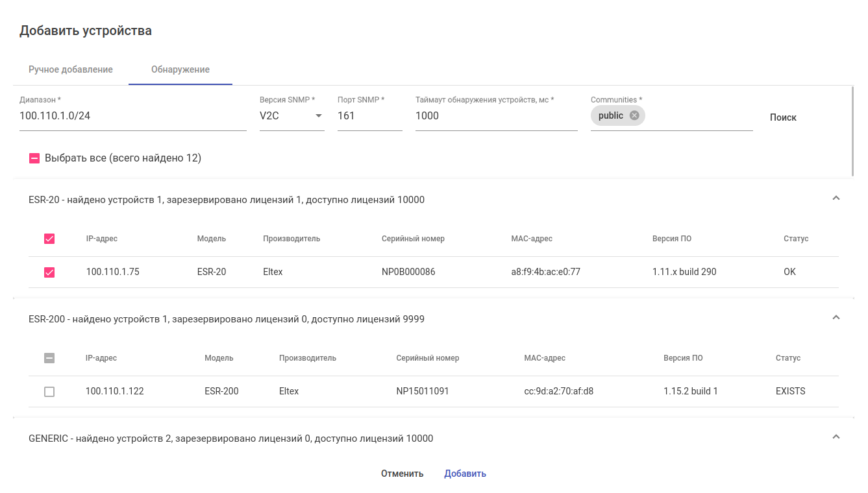Collapse the ESR-20 device group
Screen dimensions: 868x493
pyautogui.click(x=836, y=198)
